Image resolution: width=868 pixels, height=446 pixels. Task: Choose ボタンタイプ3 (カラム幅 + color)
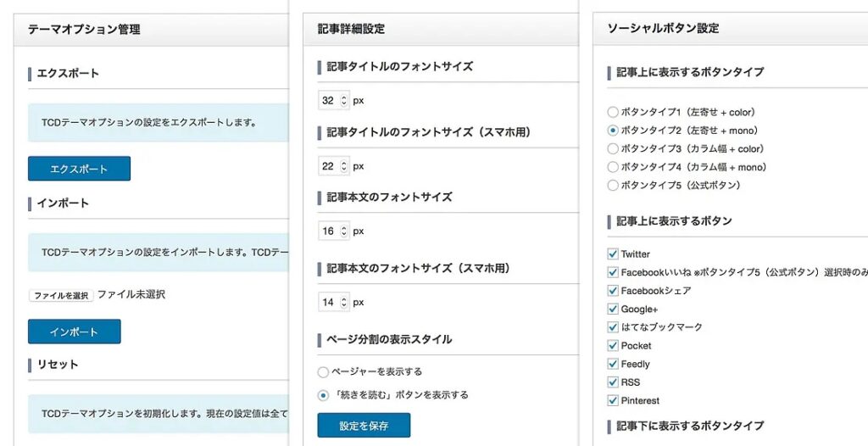[612, 148]
